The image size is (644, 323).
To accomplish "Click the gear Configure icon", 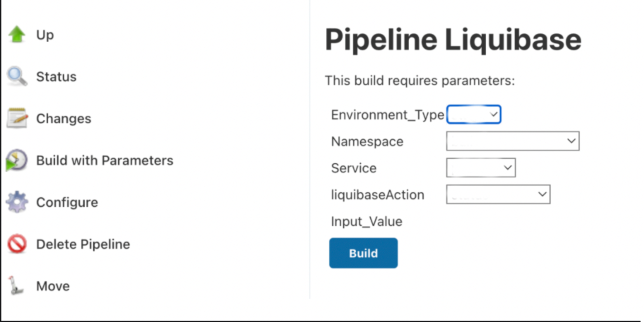I will click(17, 202).
